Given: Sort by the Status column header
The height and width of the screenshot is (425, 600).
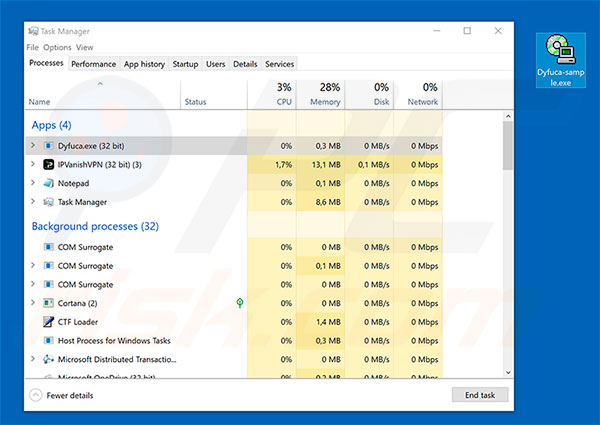Looking at the screenshot, I should (214, 94).
